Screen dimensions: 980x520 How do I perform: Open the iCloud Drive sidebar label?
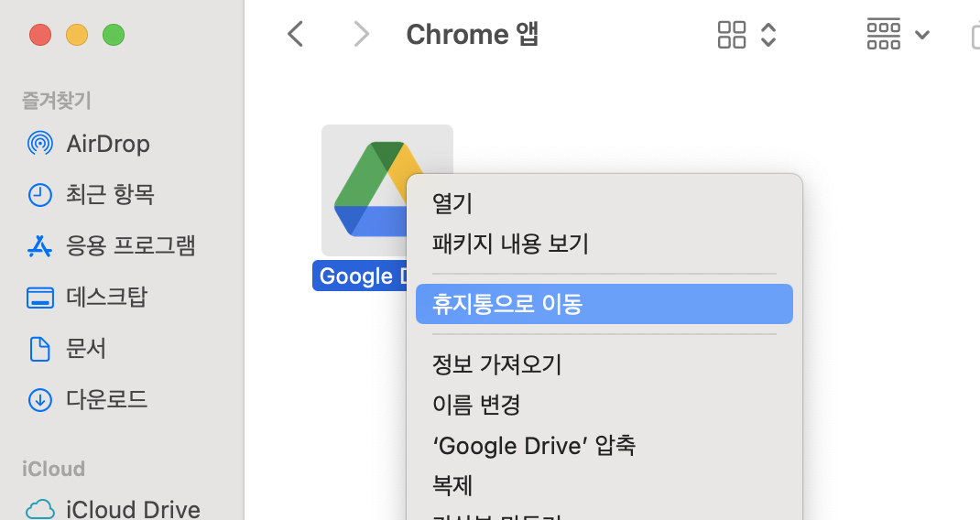tap(133, 509)
